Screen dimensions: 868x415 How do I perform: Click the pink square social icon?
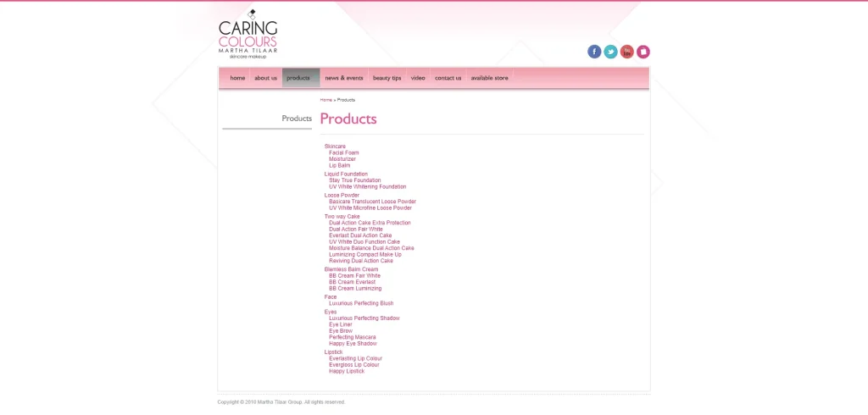coord(643,52)
